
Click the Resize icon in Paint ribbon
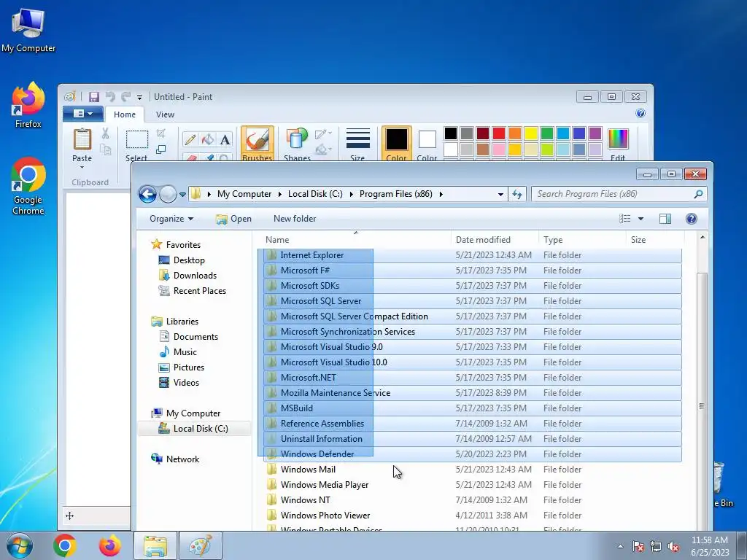[161, 149]
